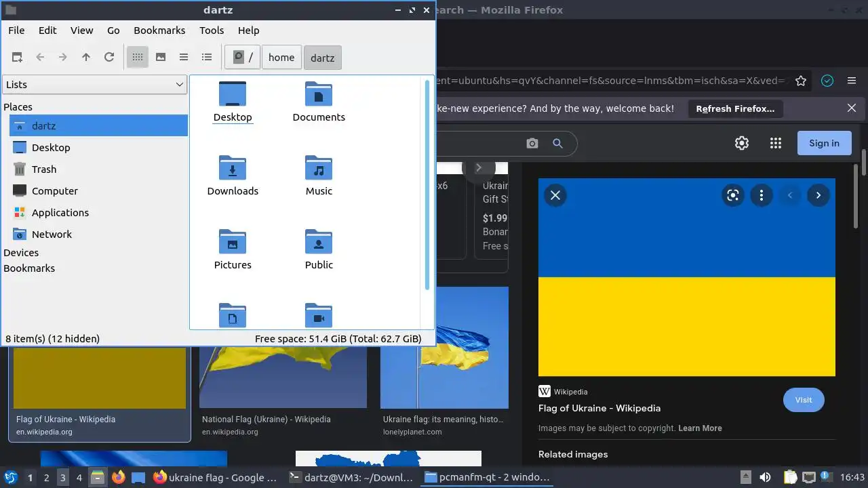Image resolution: width=868 pixels, height=488 pixels.
Task: Select the Videos folder icon
Action: 319,315
